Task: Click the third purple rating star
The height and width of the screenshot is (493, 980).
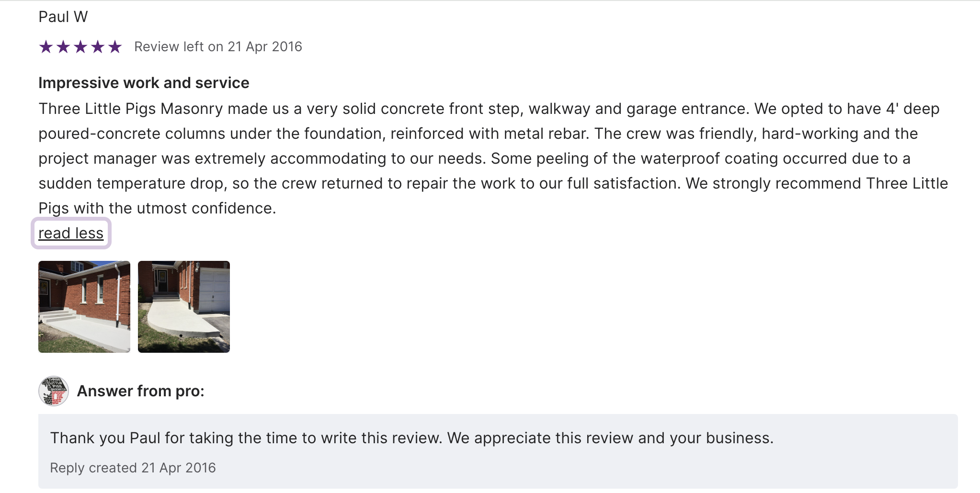Action: 80,47
